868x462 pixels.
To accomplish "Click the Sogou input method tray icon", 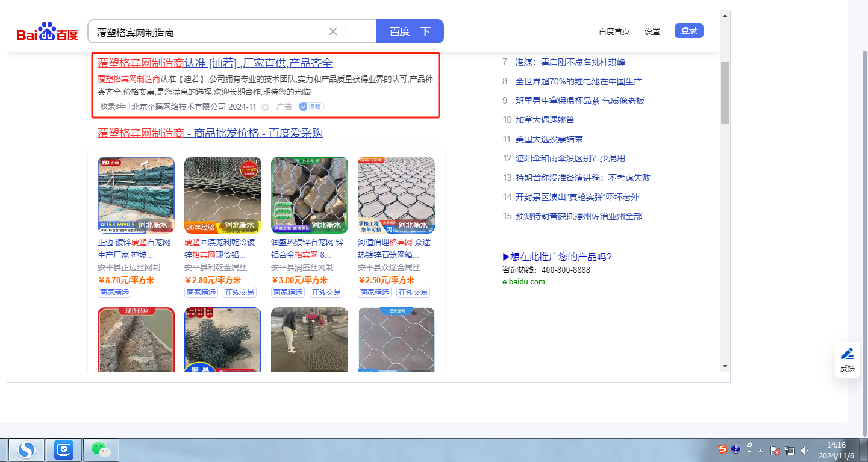I will tap(723, 449).
